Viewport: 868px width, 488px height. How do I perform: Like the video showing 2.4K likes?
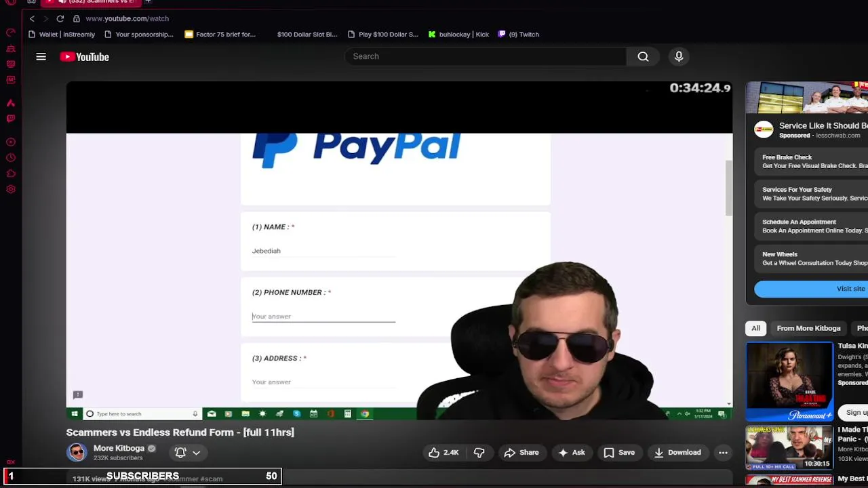tap(443, 453)
